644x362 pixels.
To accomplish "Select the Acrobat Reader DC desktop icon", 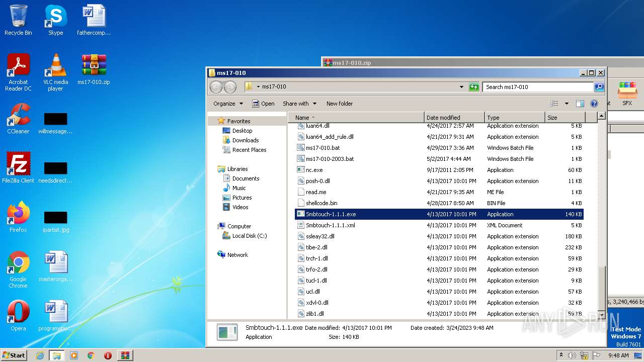I will (x=18, y=72).
